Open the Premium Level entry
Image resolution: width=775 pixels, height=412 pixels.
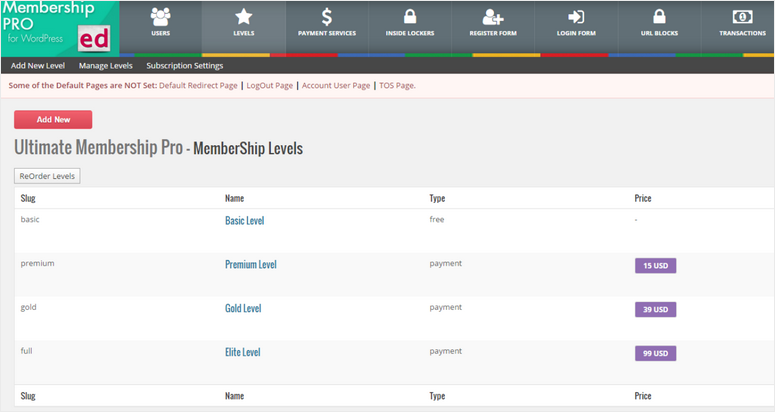click(x=251, y=264)
